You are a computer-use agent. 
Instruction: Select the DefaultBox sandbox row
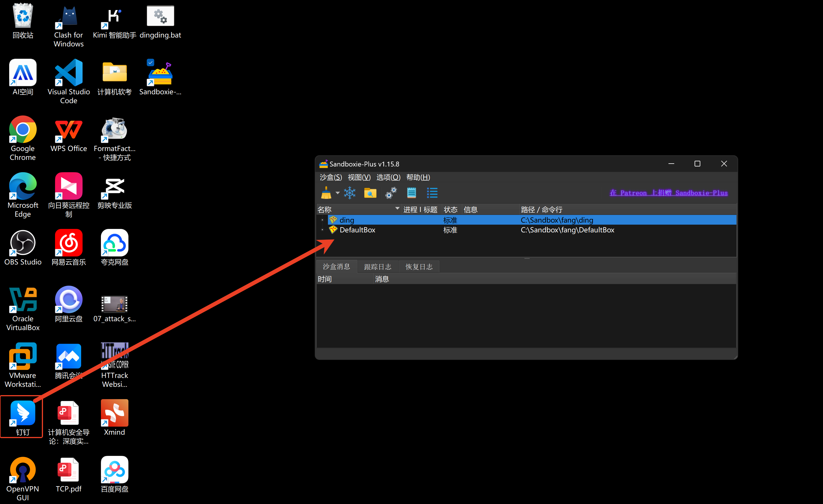click(x=357, y=230)
